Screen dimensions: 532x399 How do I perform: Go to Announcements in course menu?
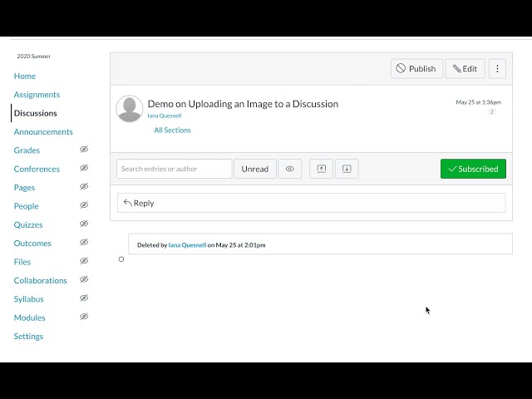click(43, 131)
